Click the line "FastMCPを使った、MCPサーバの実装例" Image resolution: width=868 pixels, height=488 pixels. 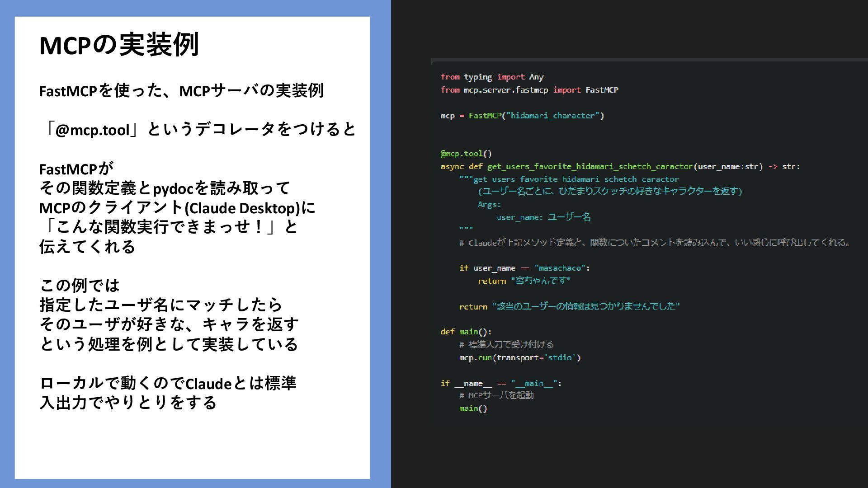click(181, 91)
